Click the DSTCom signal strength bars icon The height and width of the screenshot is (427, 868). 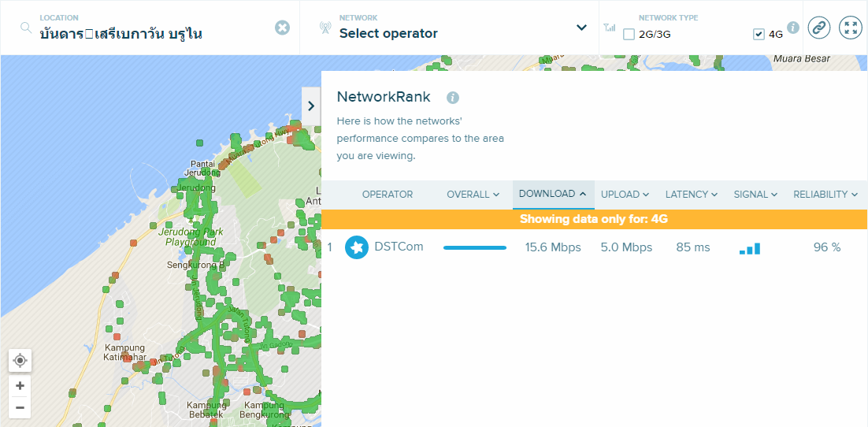click(750, 249)
